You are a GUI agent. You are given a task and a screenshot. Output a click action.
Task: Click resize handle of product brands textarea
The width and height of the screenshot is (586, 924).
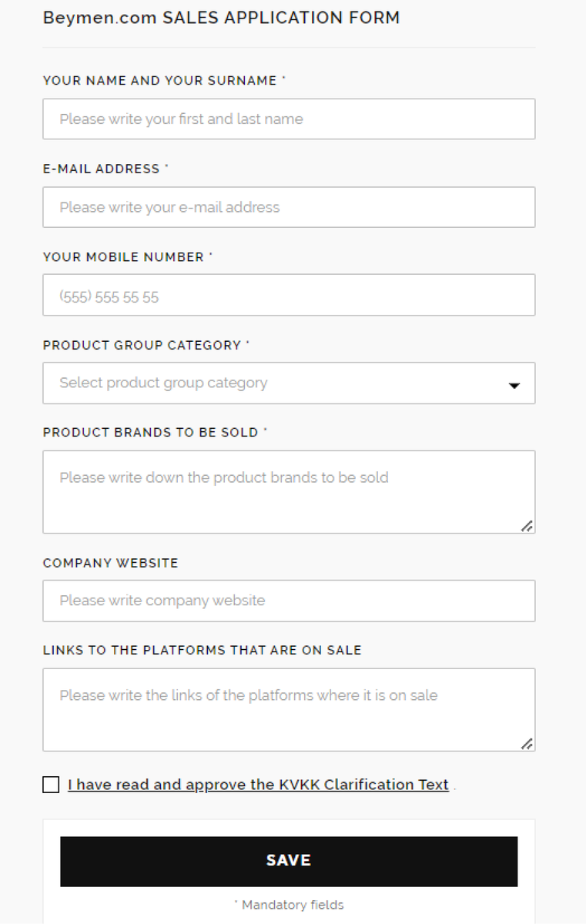tap(527, 526)
